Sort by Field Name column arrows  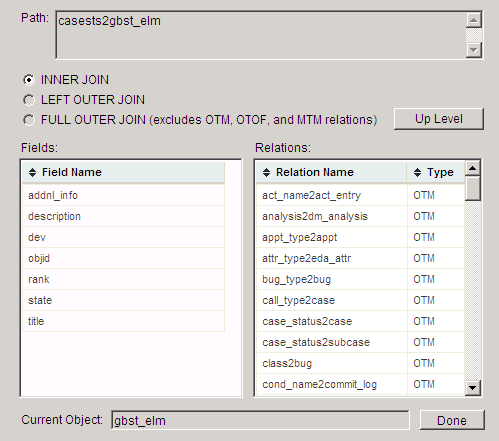point(32,172)
